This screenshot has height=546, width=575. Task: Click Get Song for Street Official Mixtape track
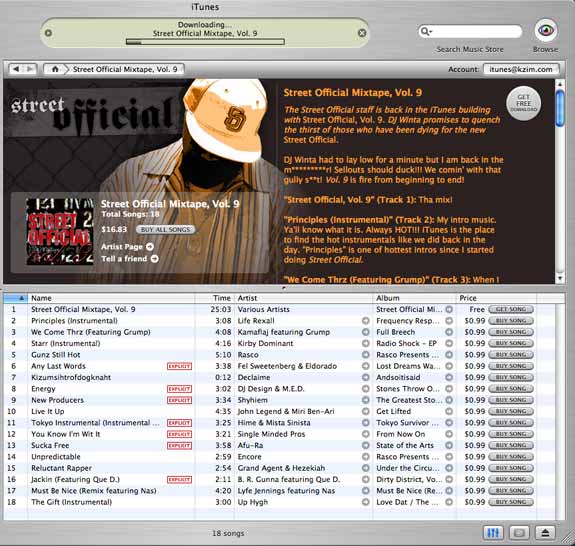[x=511, y=309]
